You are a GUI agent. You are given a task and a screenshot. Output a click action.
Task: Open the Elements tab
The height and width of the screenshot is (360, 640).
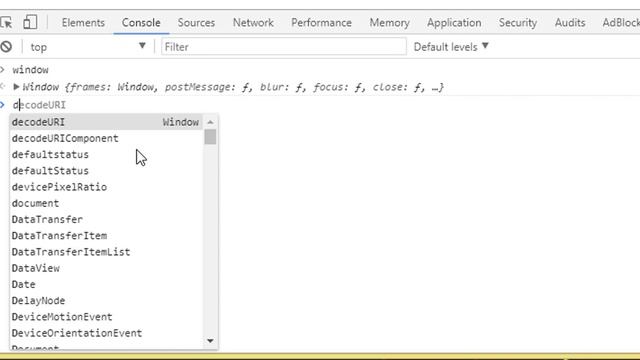(x=83, y=22)
